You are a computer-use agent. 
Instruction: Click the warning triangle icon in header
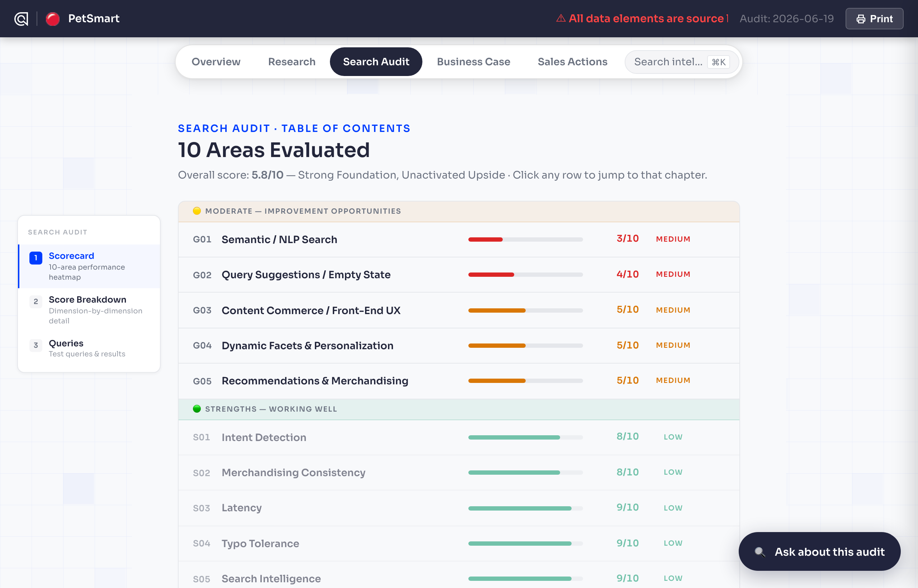coord(560,18)
